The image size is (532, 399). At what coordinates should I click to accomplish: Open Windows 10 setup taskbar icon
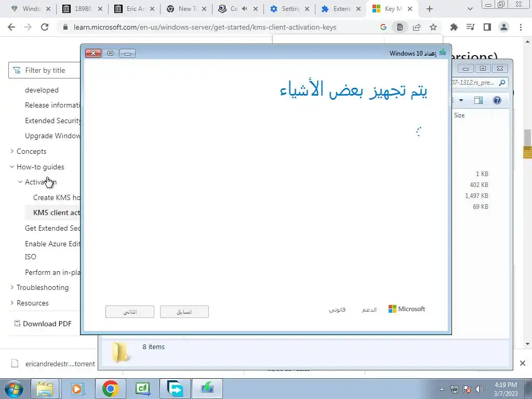pyautogui.click(x=207, y=389)
